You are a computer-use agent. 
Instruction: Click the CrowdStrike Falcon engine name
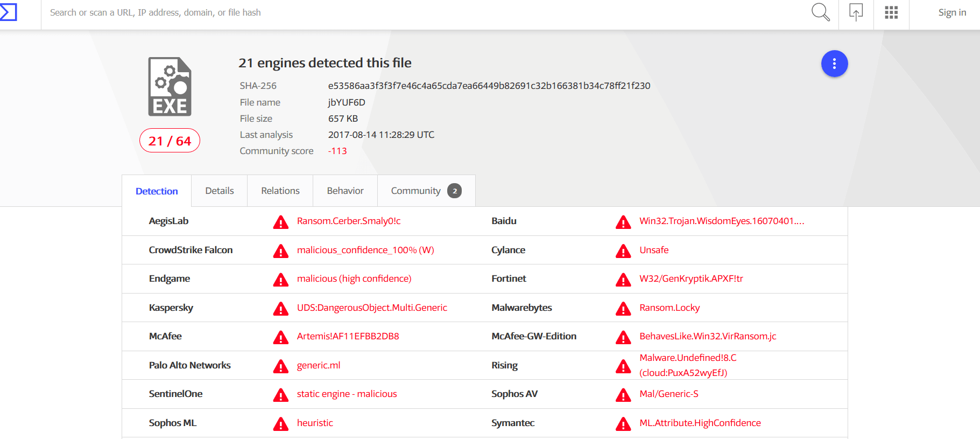[191, 250]
